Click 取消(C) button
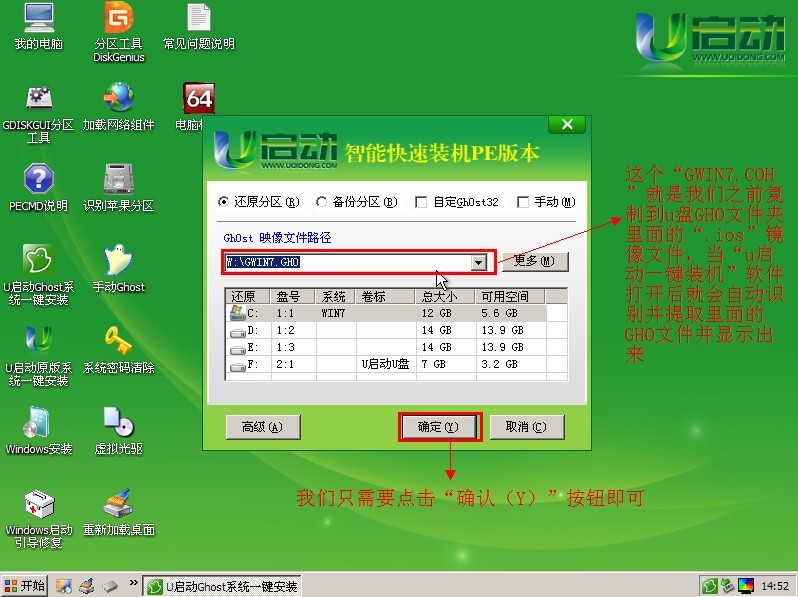The width and height of the screenshot is (798, 597). click(x=527, y=427)
